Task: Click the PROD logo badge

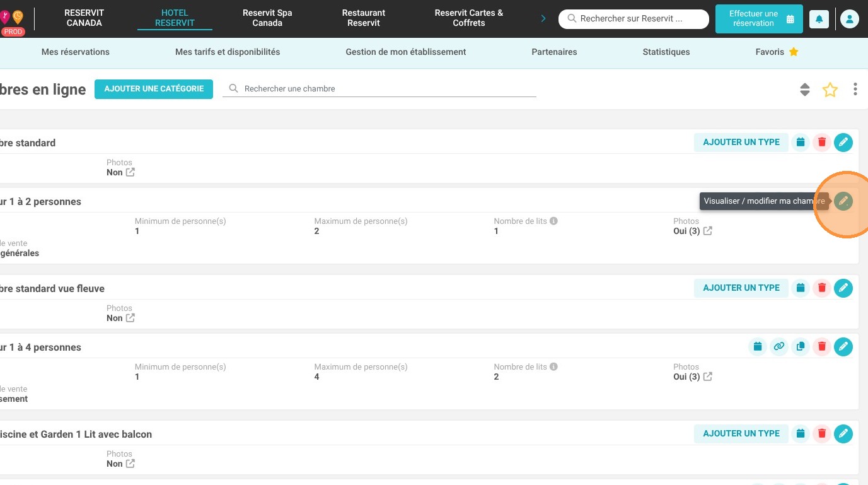Action: (x=13, y=32)
